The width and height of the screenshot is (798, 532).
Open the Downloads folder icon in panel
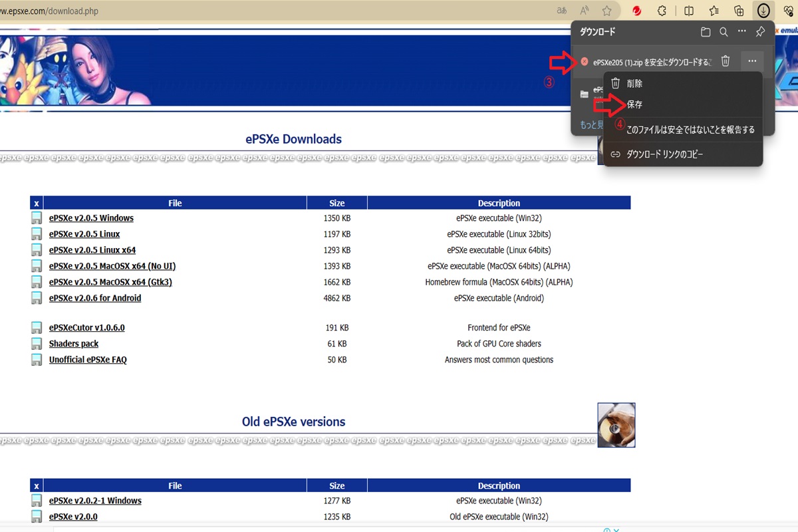tap(706, 32)
